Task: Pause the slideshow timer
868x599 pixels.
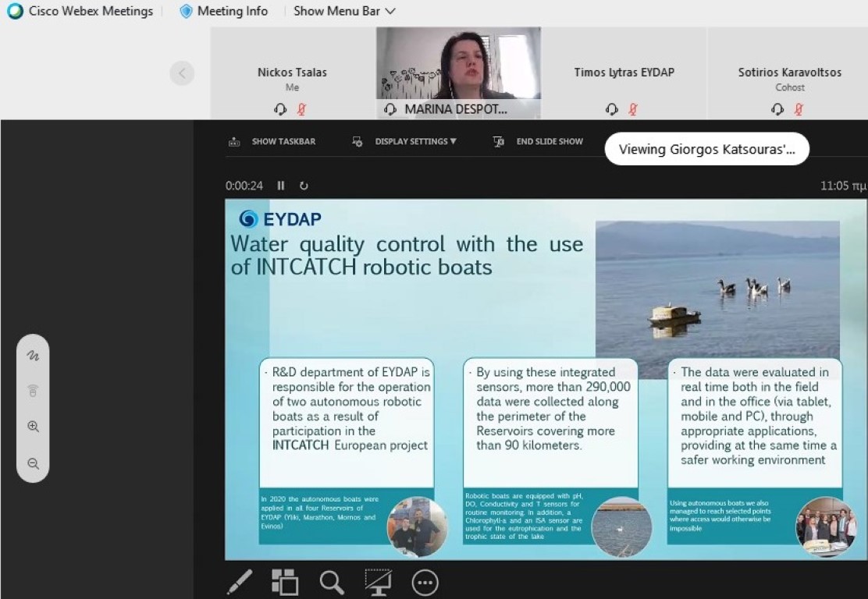Action: 281,186
